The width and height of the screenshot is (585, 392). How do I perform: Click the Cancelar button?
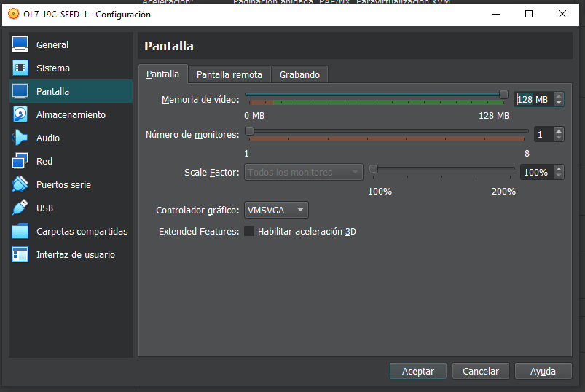pos(480,371)
